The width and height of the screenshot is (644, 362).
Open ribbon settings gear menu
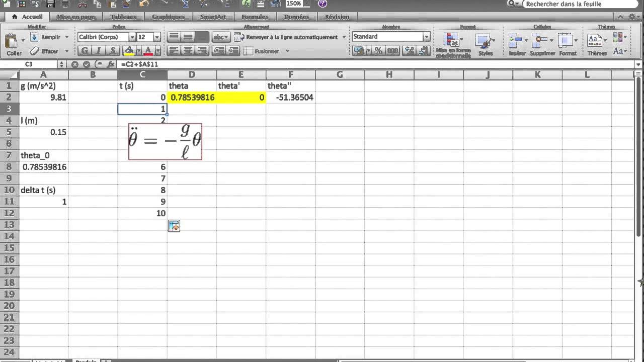[x=635, y=17]
